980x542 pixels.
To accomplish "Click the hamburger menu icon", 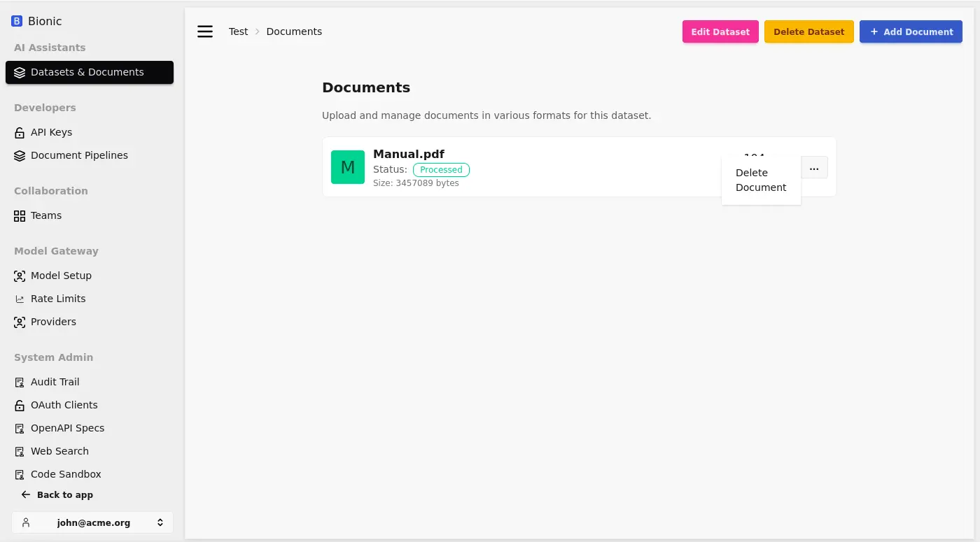I will tap(204, 31).
